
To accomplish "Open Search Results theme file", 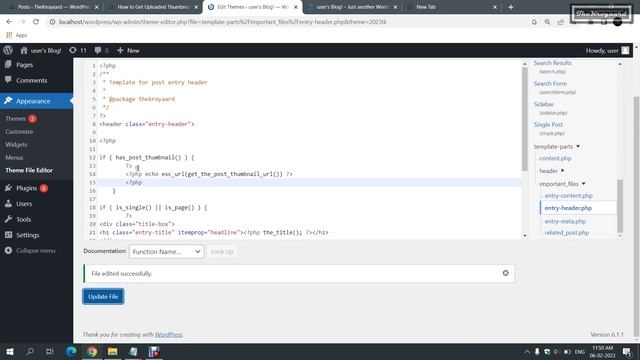I will [x=552, y=63].
